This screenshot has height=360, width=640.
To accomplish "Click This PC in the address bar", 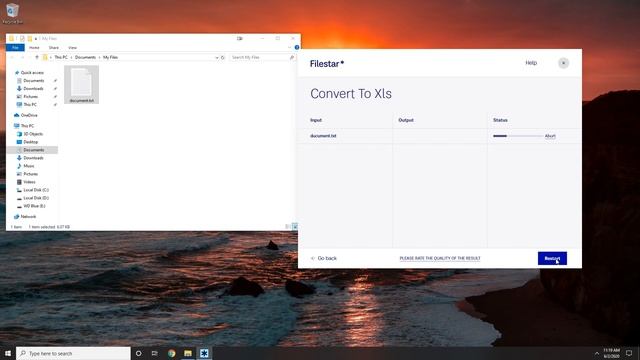I will (61, 58).
